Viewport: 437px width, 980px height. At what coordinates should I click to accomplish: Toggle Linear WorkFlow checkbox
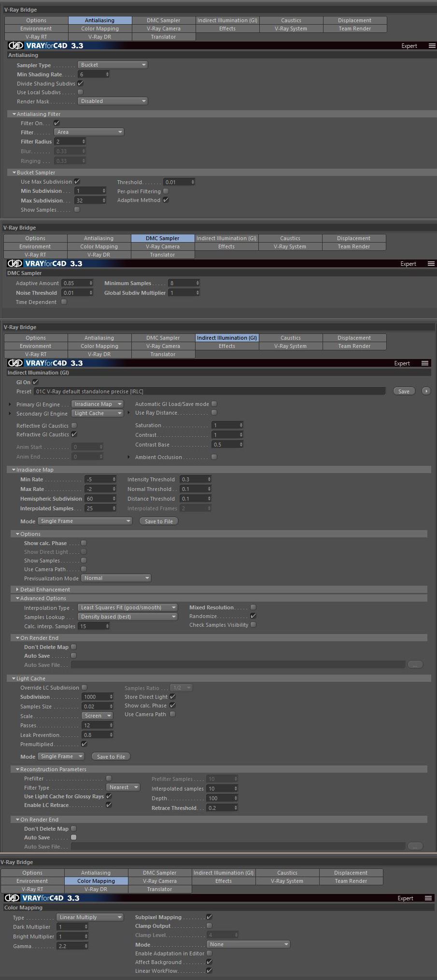click(209, 971)
